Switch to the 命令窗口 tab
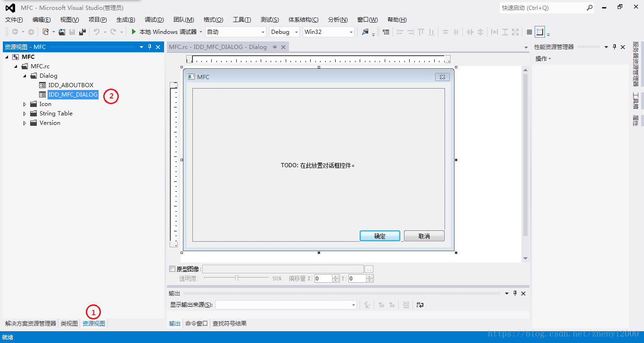This screenshot has height=343, width=644. tap(197, 324)
